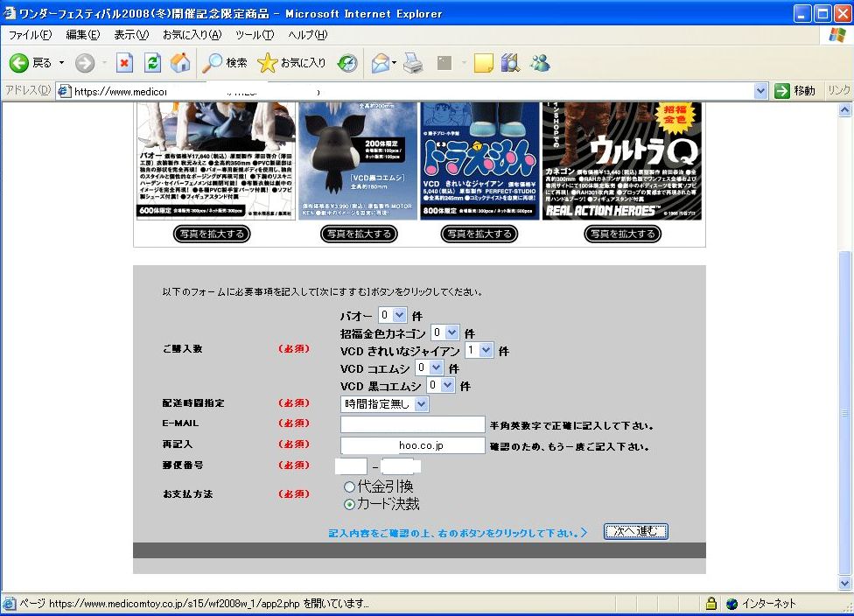The width and height of the screenshot is (854, 616).
Task: Click the Internet zone globe icon
Action: pyautogui.click(x=732, y=604)
